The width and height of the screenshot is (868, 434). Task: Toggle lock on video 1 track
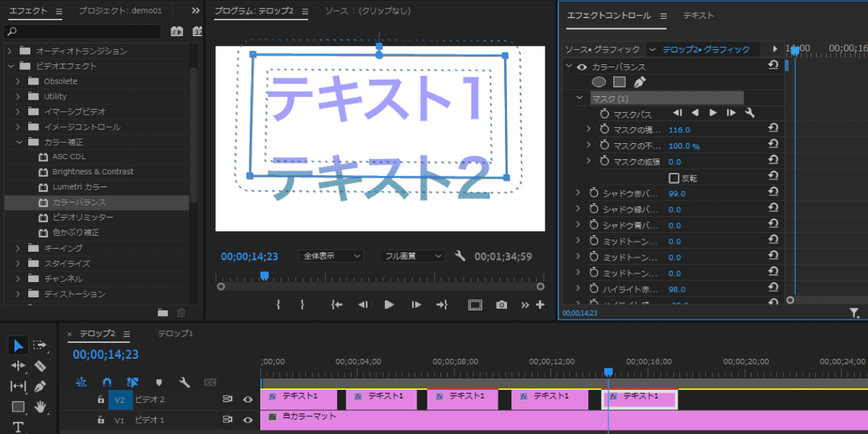[101, 420]
